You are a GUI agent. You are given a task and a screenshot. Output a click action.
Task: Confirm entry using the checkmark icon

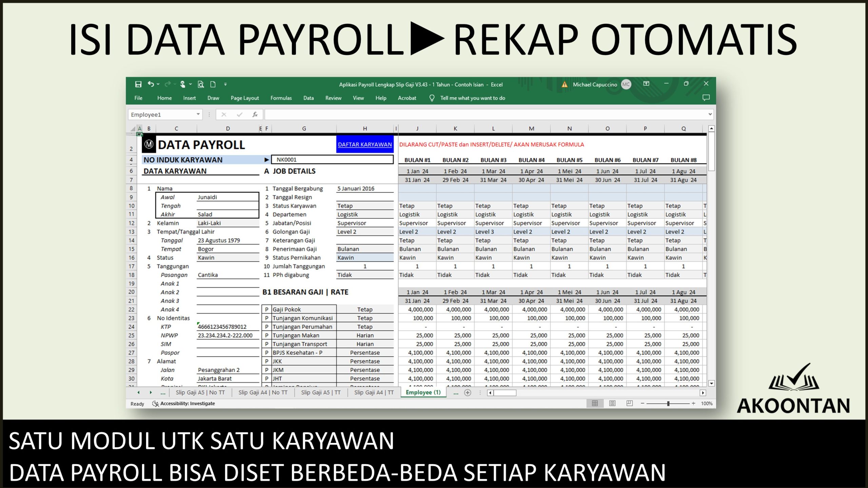[239, 114]
